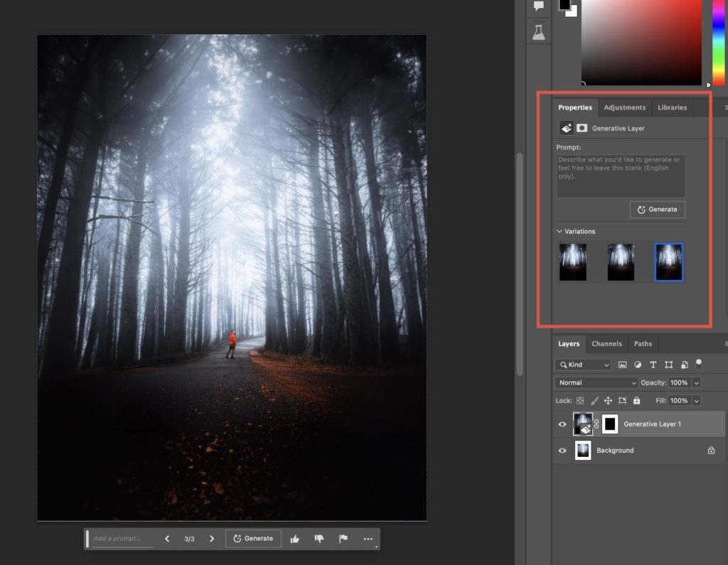Click the report flag icon

click(343, 538)
